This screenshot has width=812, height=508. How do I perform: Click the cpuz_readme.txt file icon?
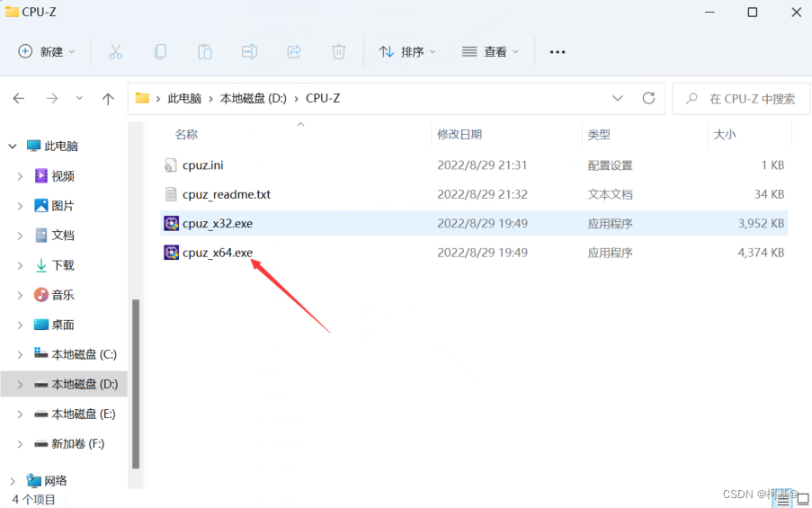click(170, 194)
